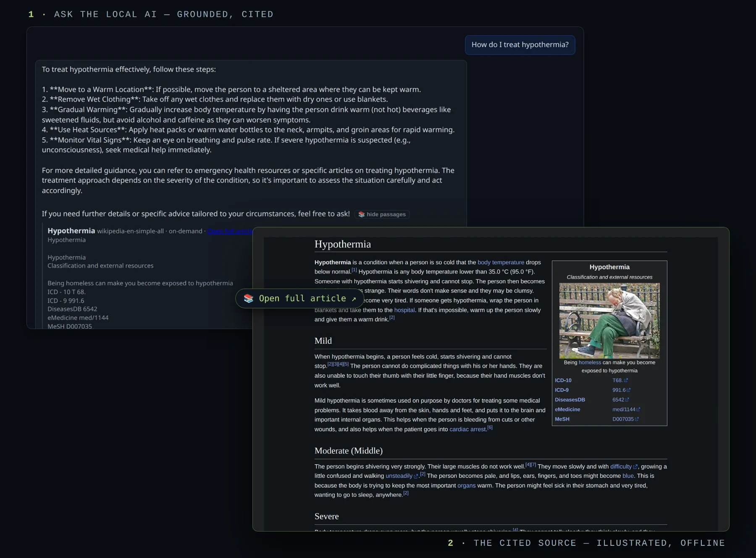Select the MeSH label in the infobox
The width and height of the screenshot is (756, 558).
[562, 419]
